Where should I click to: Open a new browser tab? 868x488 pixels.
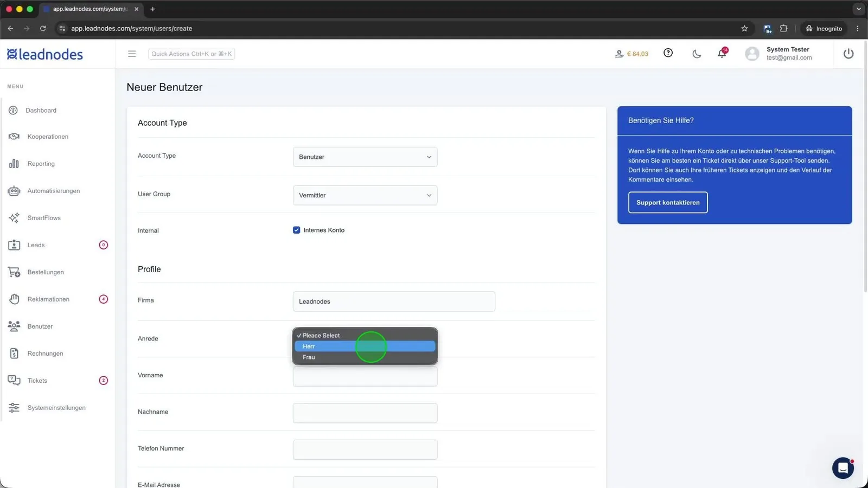click(152, 9)
